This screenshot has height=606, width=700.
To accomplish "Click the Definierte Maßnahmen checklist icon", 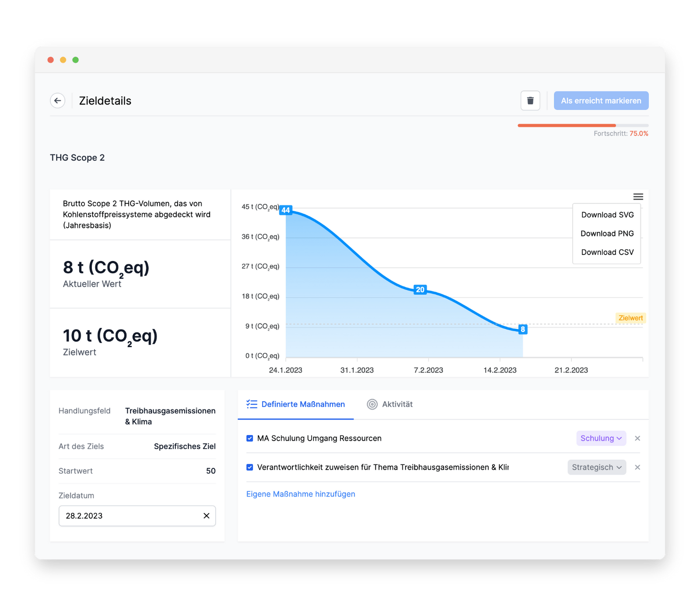I will point(252,404).
